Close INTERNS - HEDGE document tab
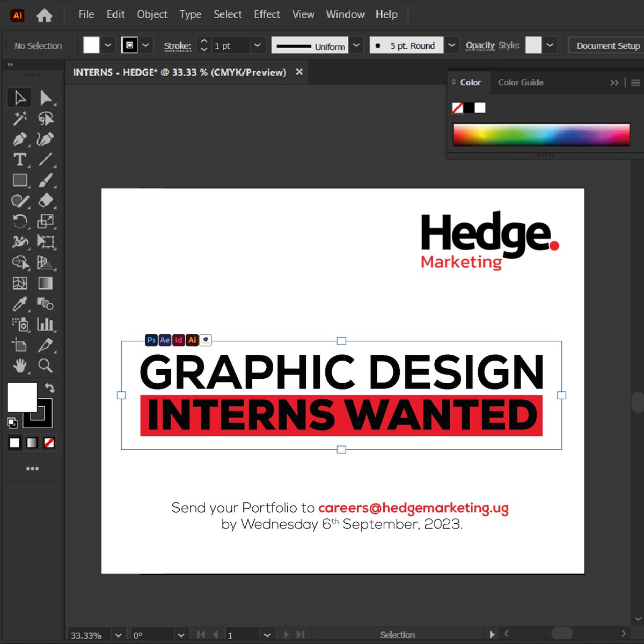Screen dimensions: 644x644 click(299, 71)
